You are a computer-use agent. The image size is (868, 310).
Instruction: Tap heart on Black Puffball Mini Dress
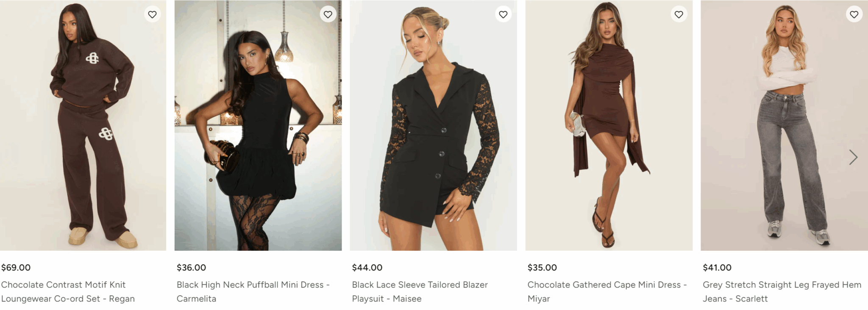pos(328,14)
